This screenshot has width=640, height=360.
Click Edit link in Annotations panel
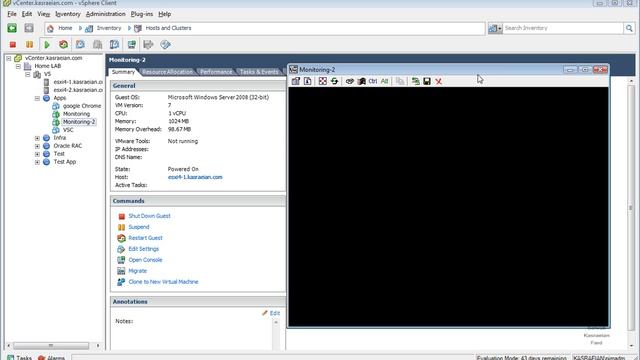pos(274,313)
